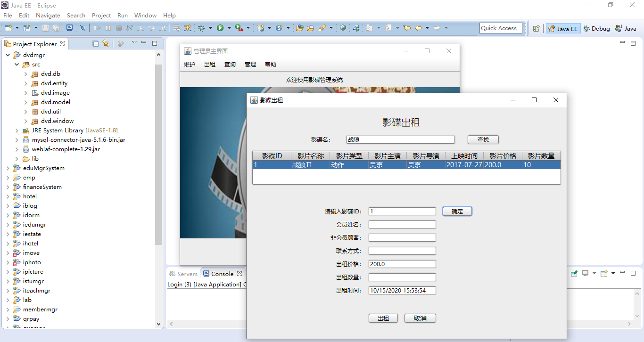The width and height of the screenshot is (644, 342).
Task: Click the Step Over debug icon
Action: click(151, 28)
